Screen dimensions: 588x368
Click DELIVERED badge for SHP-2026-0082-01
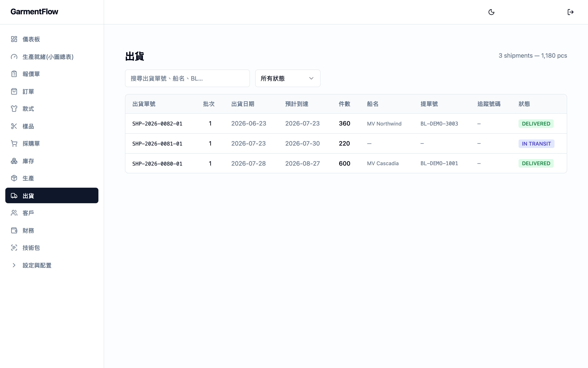[x=536, y=124]
